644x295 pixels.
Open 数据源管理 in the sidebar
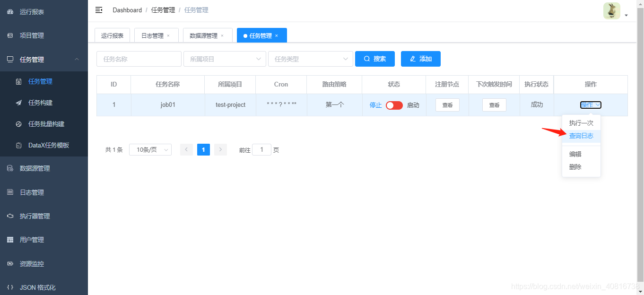tap(44, 168)
